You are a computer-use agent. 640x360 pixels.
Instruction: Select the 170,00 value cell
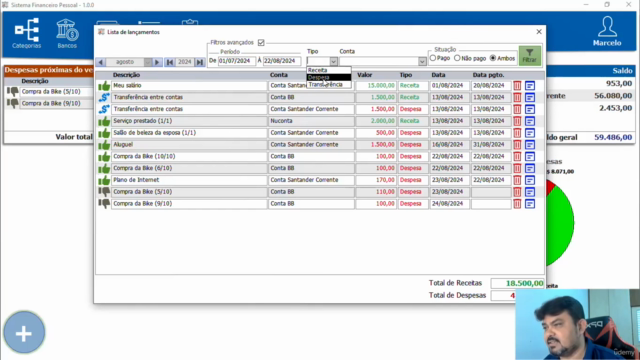(x=376, y=180)
